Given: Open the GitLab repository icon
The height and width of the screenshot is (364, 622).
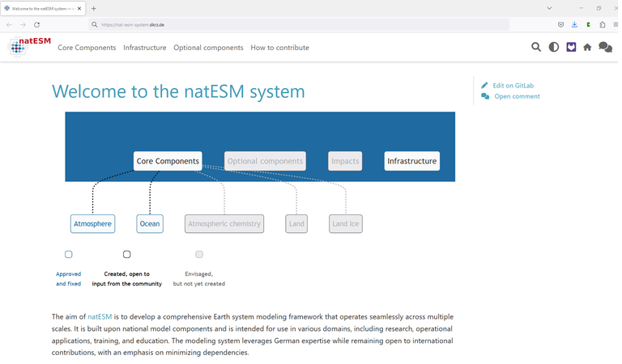Looking at the screenshot, I should (571, 47).
